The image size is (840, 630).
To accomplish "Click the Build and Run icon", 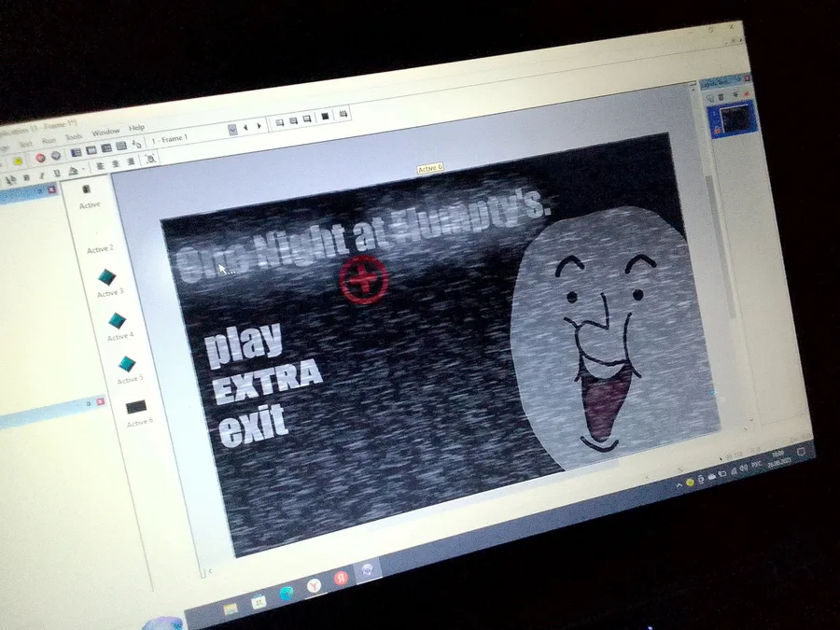I will click(343, 114).
